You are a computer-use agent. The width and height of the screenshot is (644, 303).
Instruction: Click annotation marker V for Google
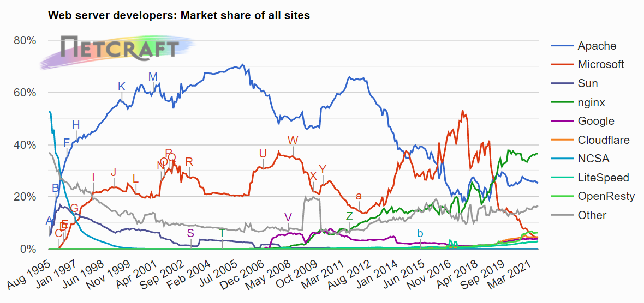pyautogui.click(x=288, y=217)
